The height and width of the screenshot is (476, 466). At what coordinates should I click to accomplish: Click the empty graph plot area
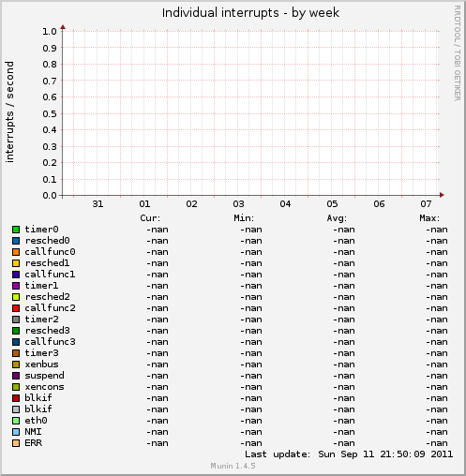point(250,113)
